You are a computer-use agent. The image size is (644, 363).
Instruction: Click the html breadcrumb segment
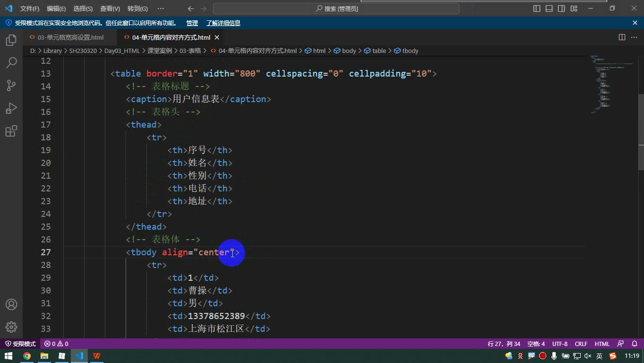315,51
